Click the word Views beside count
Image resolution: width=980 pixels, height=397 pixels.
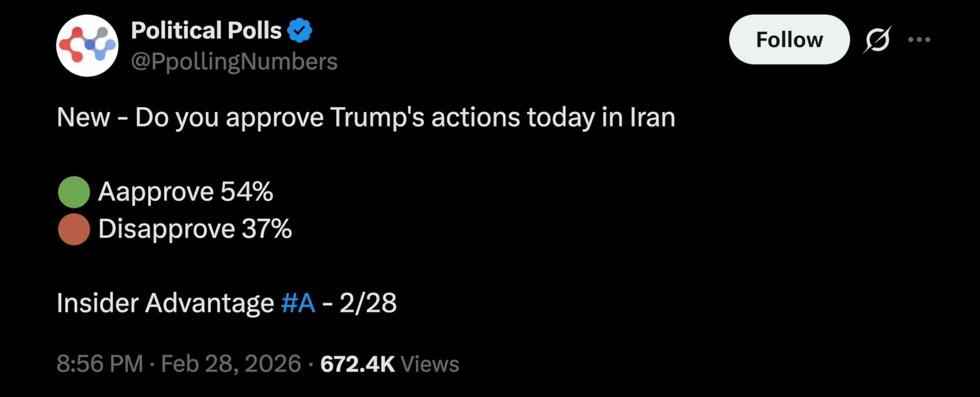click(x=430, y=364)
